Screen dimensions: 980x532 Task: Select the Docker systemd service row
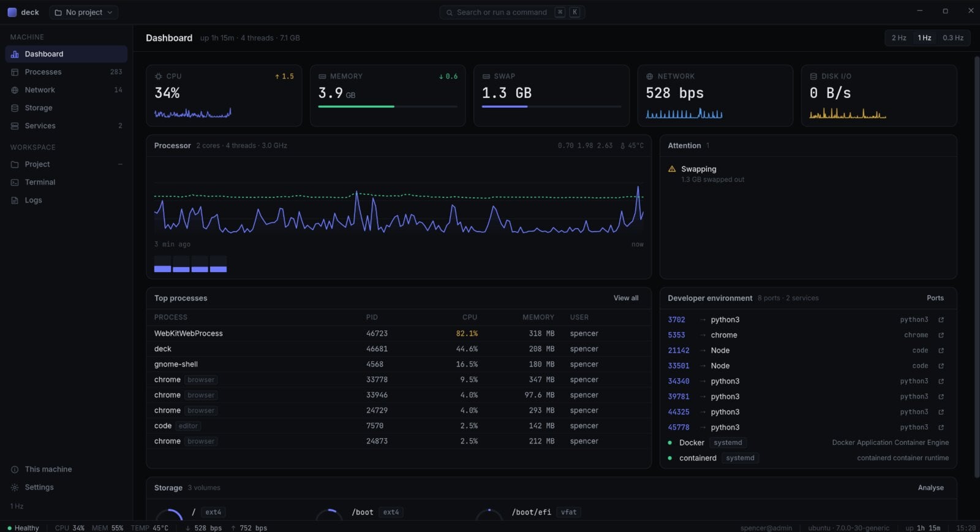tap(808, 443)
